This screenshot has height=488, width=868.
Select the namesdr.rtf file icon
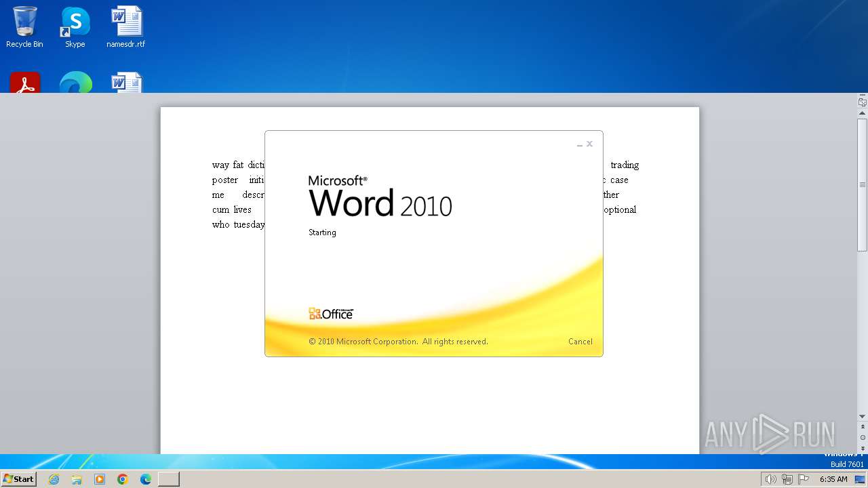[x=126, y=27]
